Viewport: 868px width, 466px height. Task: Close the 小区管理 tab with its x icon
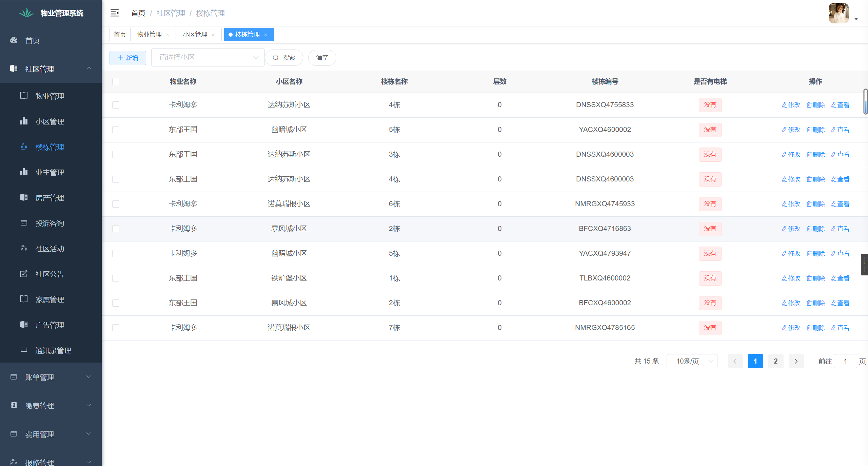pos(213,35)
